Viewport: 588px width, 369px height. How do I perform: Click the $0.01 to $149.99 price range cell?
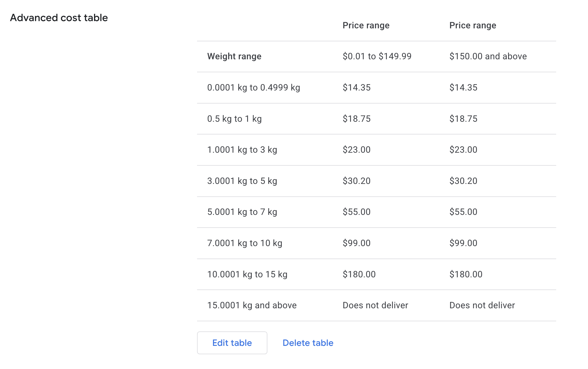(x=377, y=56)
